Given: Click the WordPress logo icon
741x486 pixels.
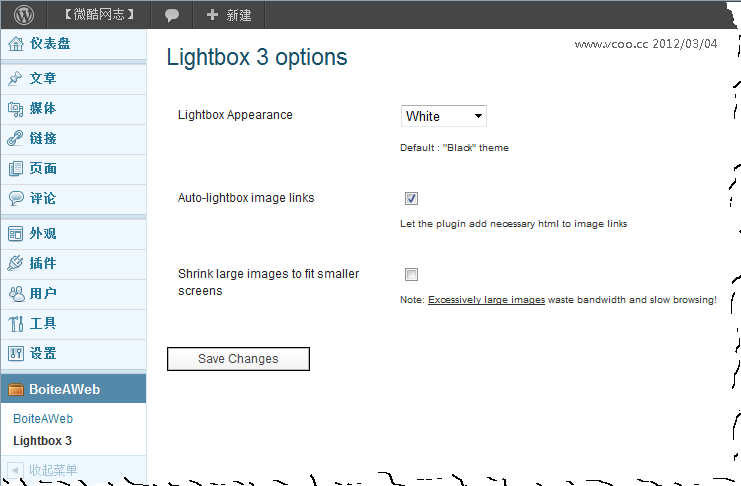Looking at the screenshot, I should [x=24, y=15].
